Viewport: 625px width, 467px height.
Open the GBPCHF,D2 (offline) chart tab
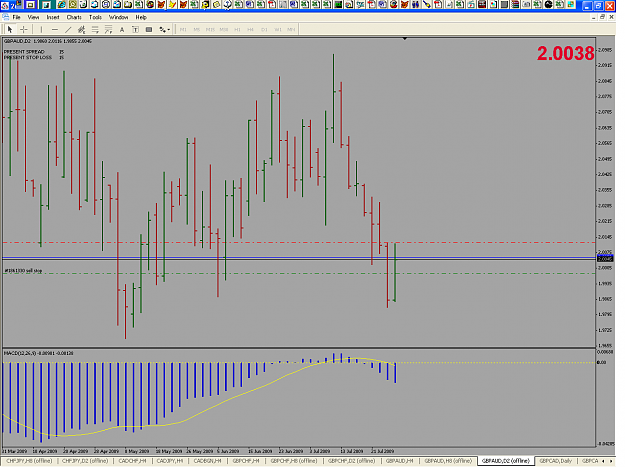(x=352, y=461)
